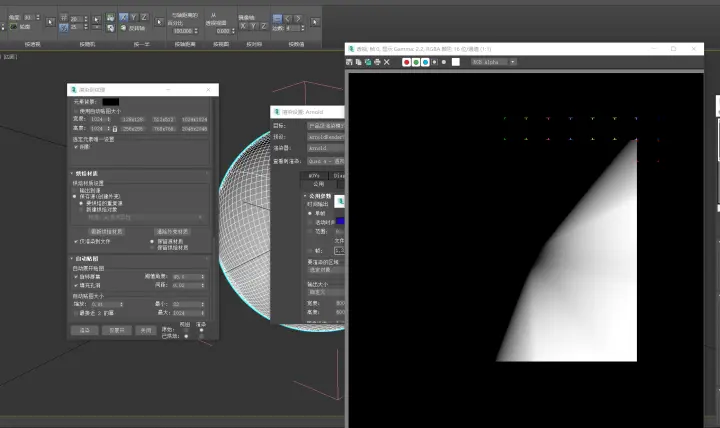Image resolution: width=720 pixels, height=428 pixels.
Task: Clear the rendered frame window image
Action: (x=387, y=62)
